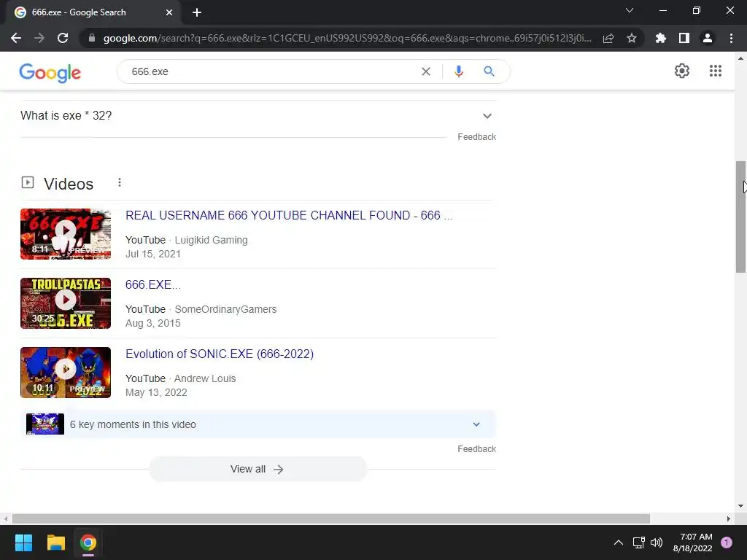
Task: Submit search with magnifying glass icon
Action: coord(489,71)
